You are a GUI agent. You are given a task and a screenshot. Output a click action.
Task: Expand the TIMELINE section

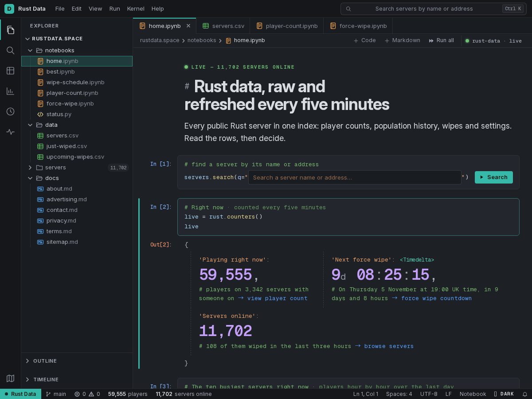point(77,379)
